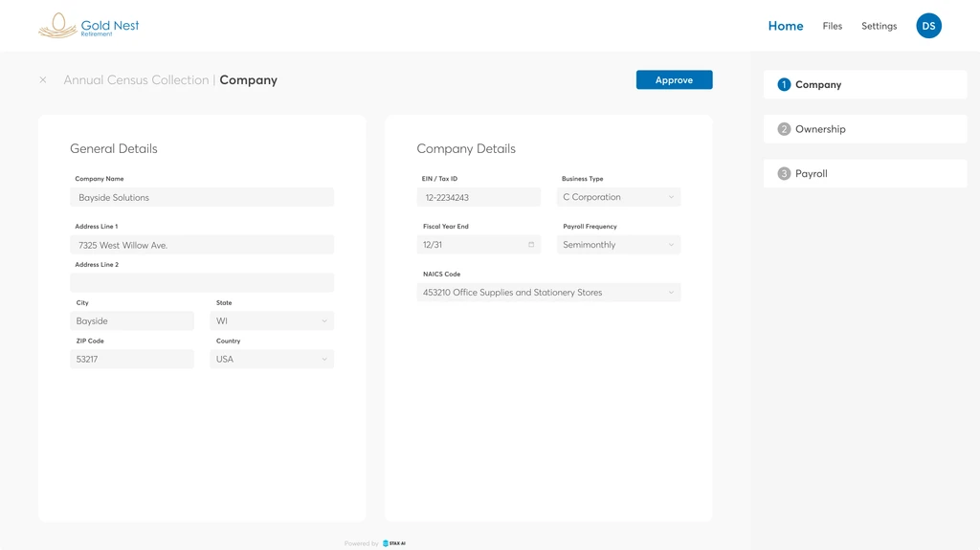Focus the empty Address Line 2 field
This screenshot has width=980, height=550.
(x=202, y=283)
